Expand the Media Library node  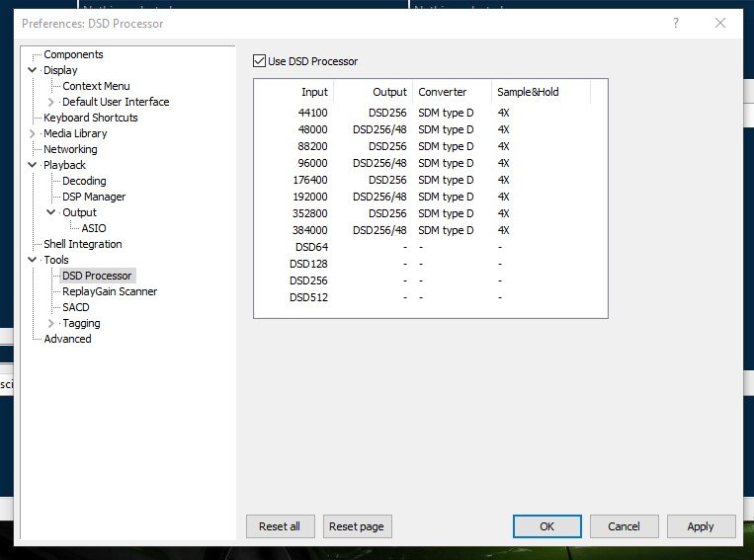click(33, 133)
